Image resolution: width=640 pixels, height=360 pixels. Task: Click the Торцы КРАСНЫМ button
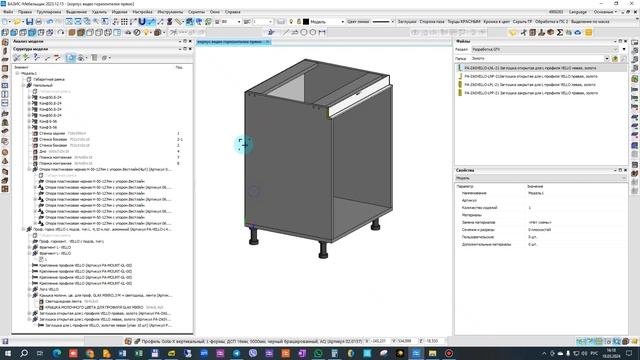(464, 22)
